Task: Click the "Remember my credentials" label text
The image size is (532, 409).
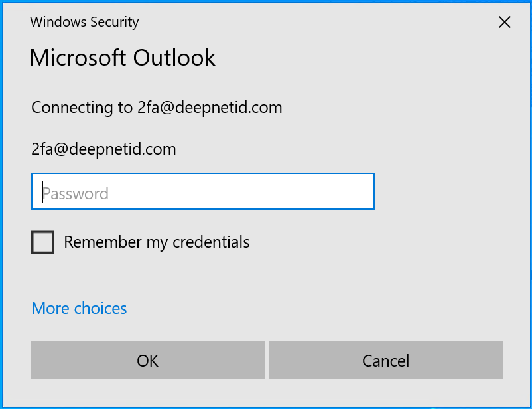Action: click(157, 242)
